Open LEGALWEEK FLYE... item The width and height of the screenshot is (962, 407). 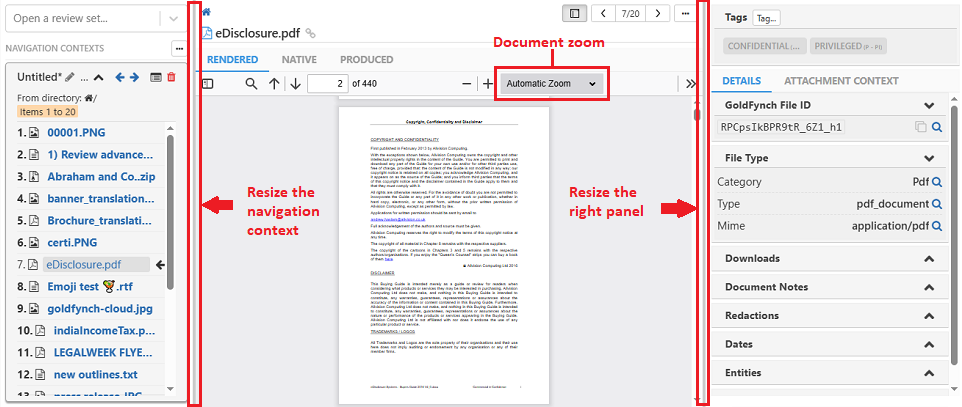(101, 352)
